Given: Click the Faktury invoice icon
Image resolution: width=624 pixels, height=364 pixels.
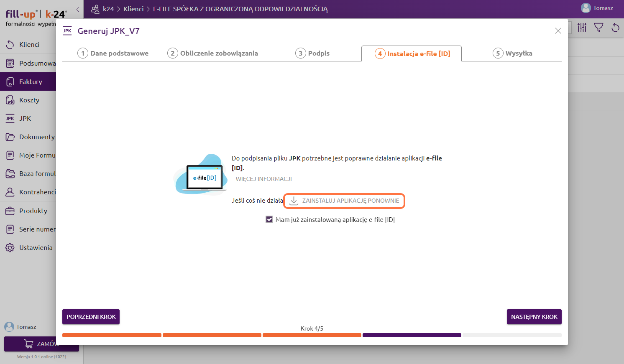Looking at the screenshot, I should coord(10,82).
